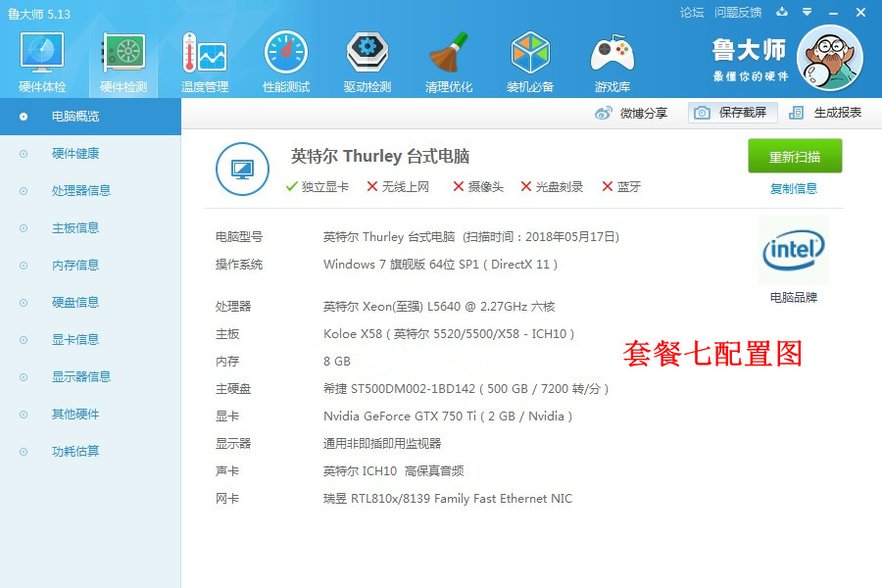Click the download tray icon in title bar
Image resolution: width=882 pixels, height=588 pixels.
coord(782,12)
